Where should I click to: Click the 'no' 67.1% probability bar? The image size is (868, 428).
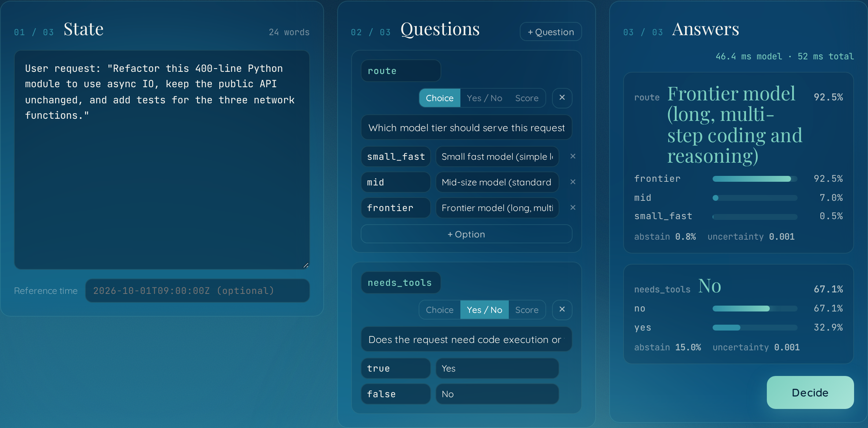(755, 309)
